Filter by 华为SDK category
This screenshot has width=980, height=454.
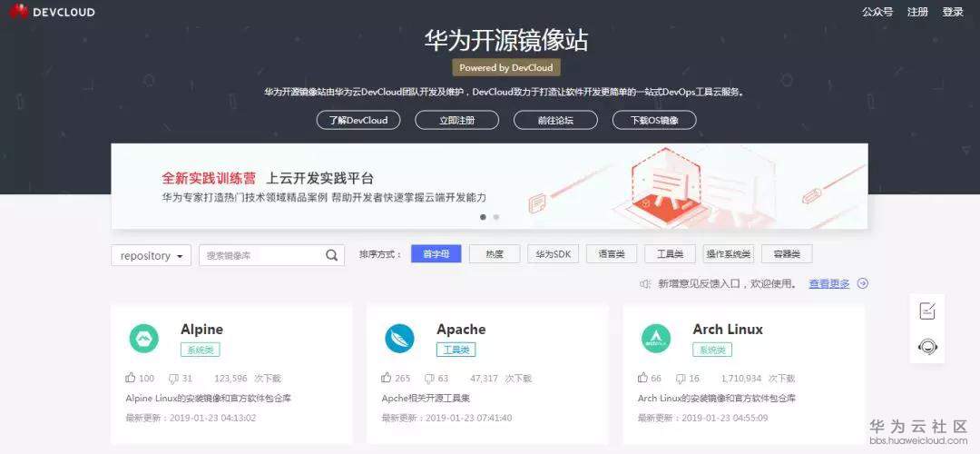(554, 254)
